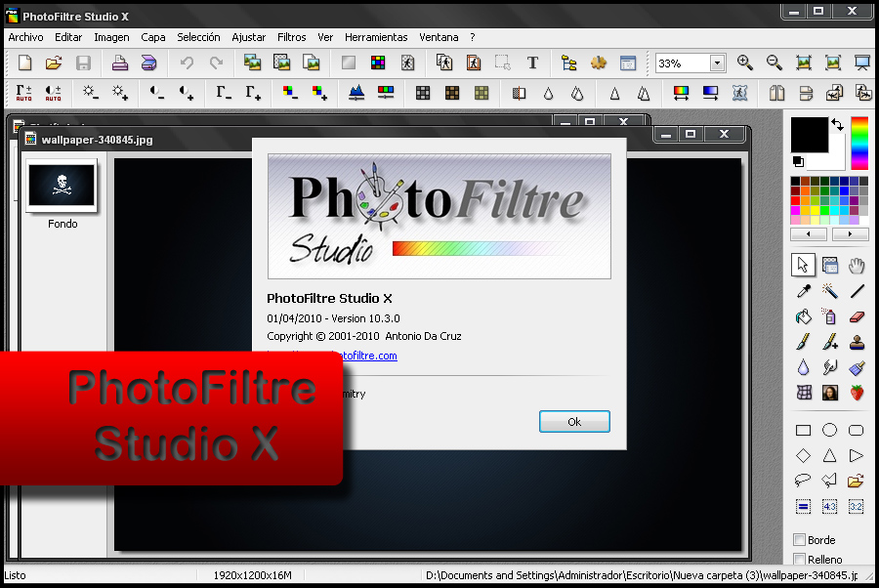This screenshot has height=588, width=879.
Task: Click the histogram icon
Action: pyautogui.click(x=356, y=93)
